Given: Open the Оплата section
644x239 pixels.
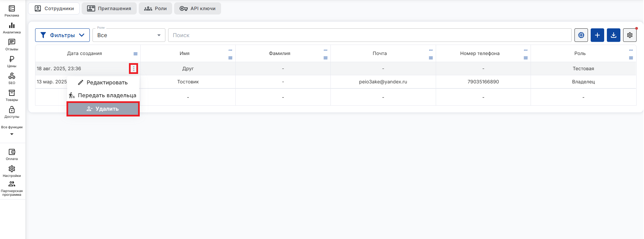Looking at the screenshot, I should pos(12,154).
